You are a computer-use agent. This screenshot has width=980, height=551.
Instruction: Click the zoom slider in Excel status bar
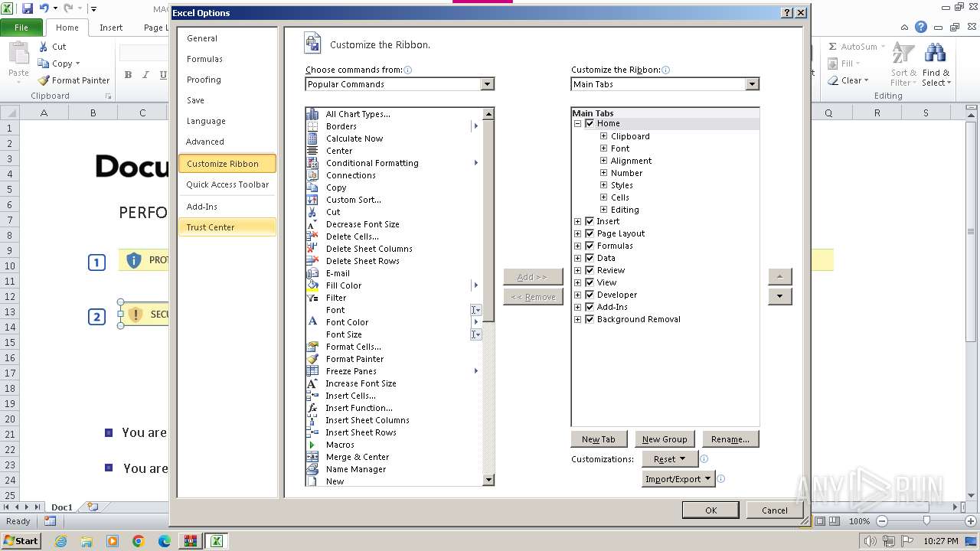pyautogui.click(x=926, y=521)
